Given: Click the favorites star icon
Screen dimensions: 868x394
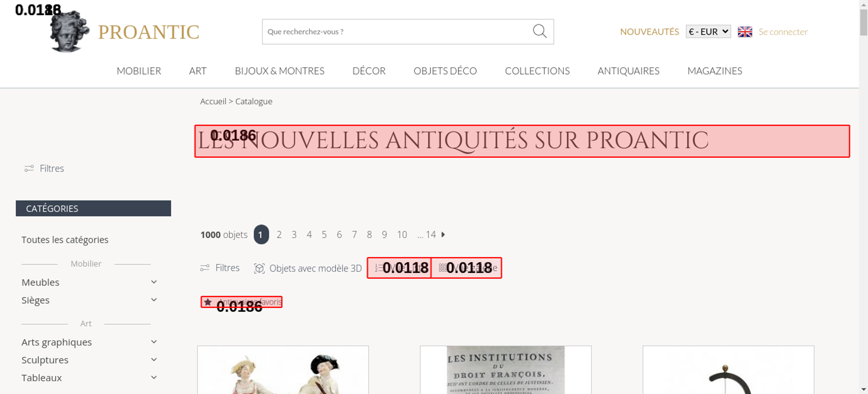Looking at the screenshot, I should coord(208,302).
